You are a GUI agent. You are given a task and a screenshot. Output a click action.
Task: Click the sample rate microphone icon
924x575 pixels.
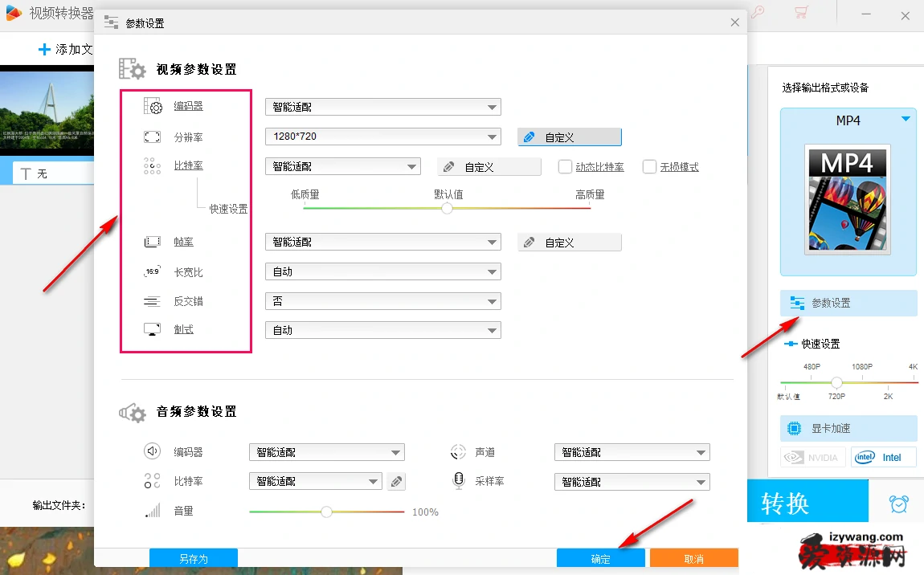point(459,481)
